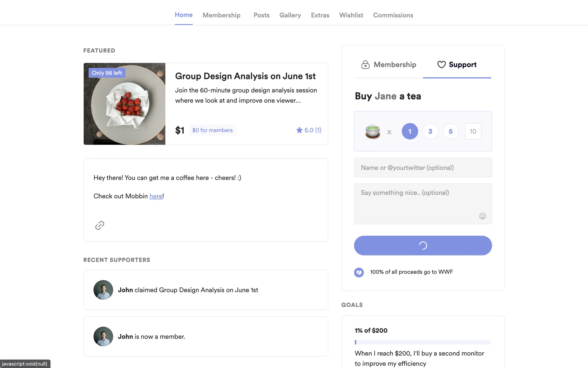
Task: Click the link chain icon below the message
Action: [100, 225]
